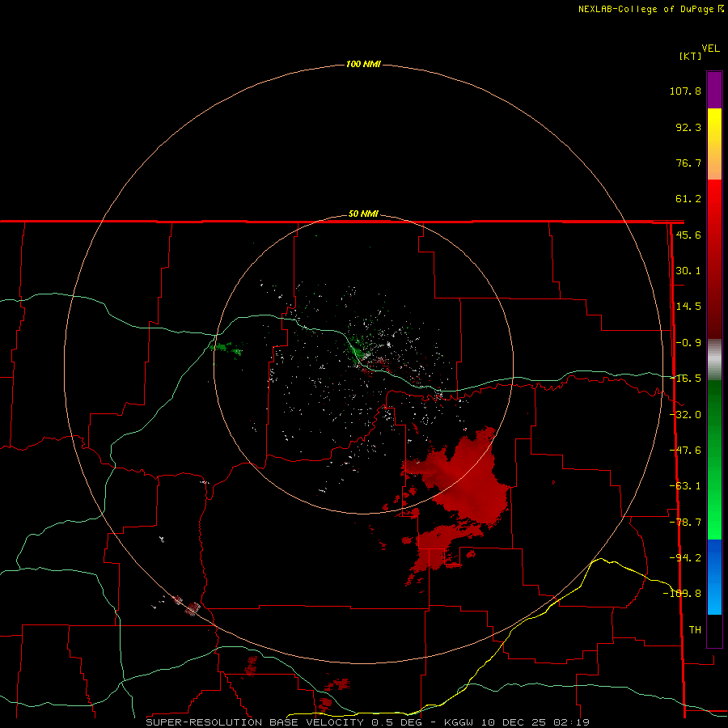Click the VEL legend title
The height and width of the screenshot is (728, 728).
(710, 49)
